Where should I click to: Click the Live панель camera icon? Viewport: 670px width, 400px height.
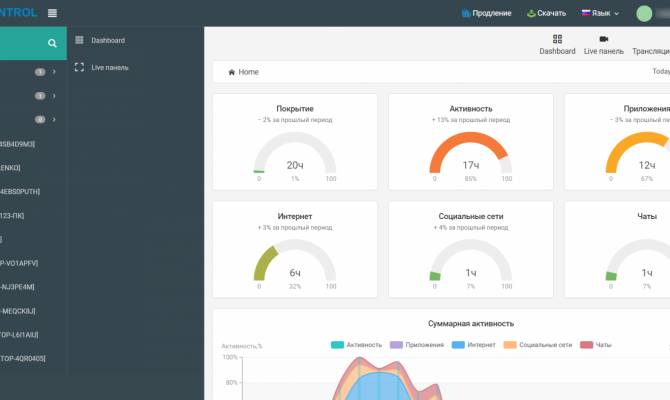click(x=603, y=39)
